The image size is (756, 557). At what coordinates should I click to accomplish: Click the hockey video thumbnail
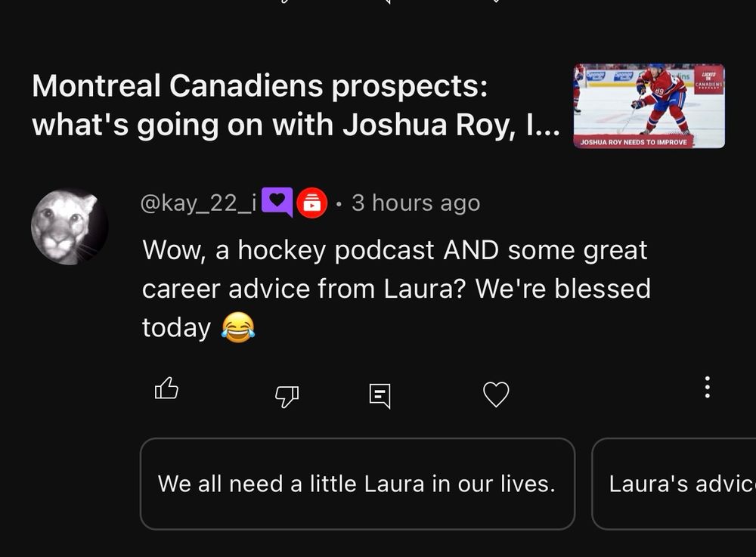[649, 106]
